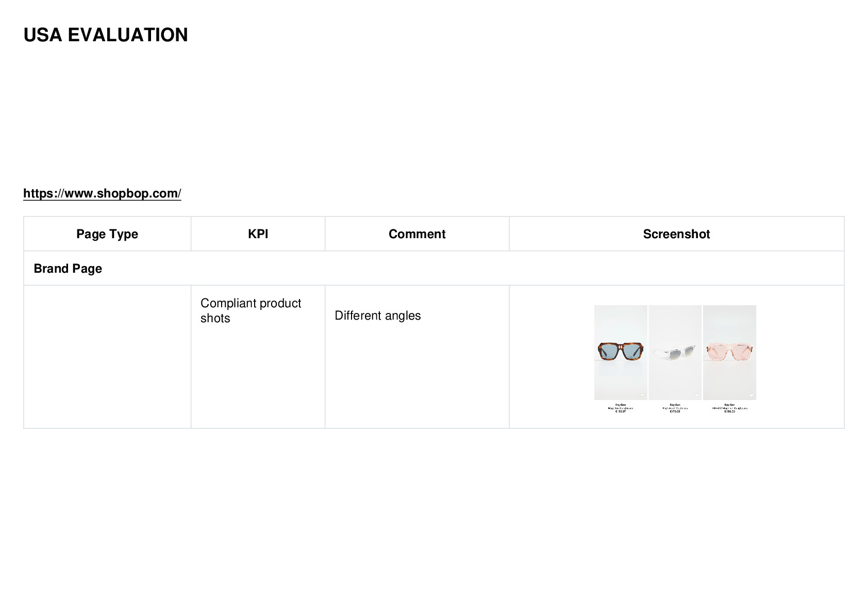Click the Brand Page section row
The width and height of the screenshot is (868, 614).
coord(434,268)
